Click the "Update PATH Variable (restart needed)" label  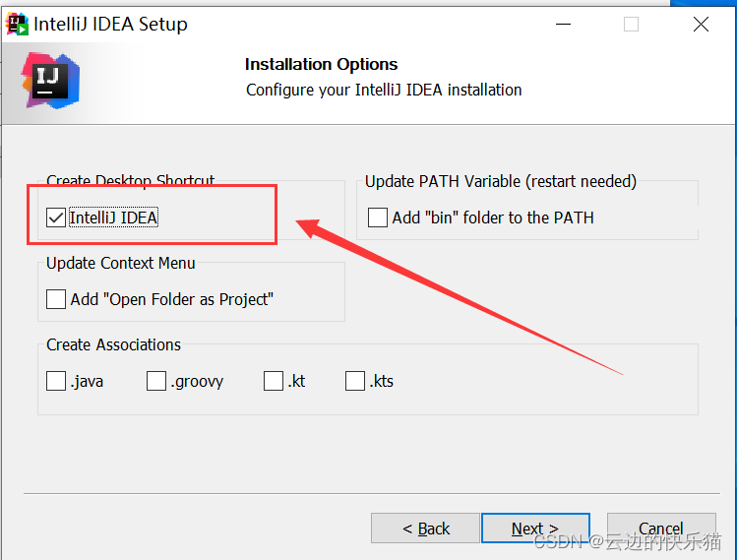click(501, 181)
